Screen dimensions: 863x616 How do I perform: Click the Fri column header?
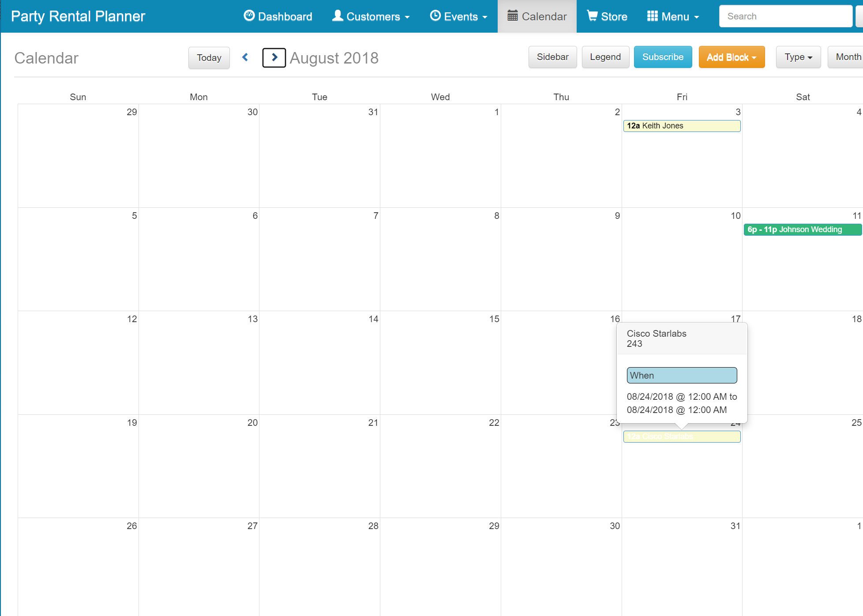pos(682,97)
